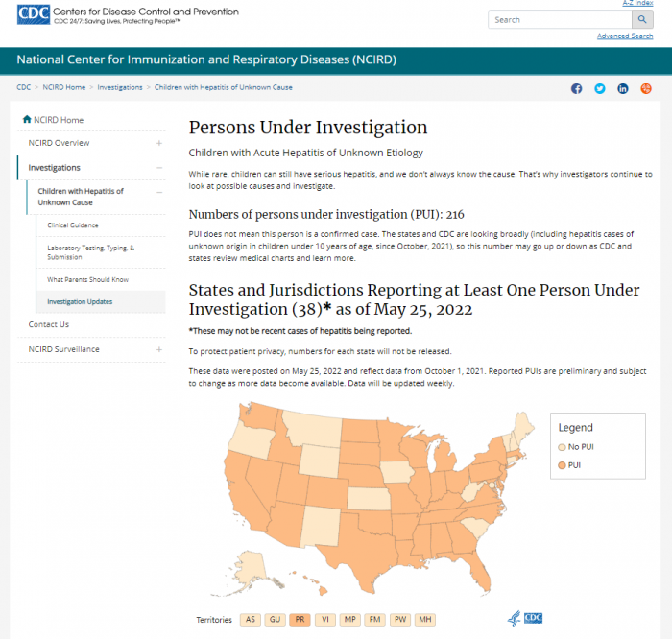Open the Advanced Search link

click(625, 36)
